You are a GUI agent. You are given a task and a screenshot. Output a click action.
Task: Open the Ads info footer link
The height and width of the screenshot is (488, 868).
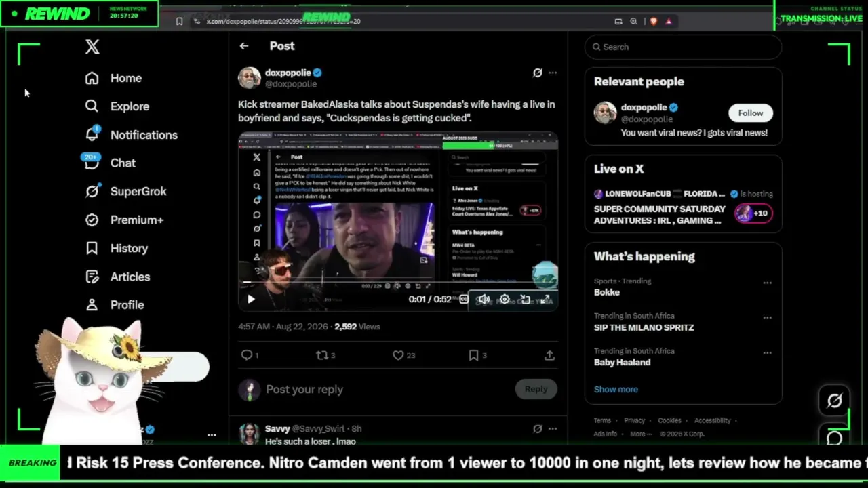606,434
